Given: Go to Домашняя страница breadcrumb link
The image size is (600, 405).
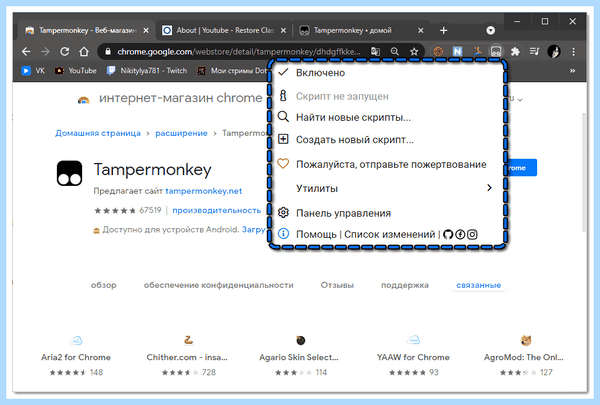Looking at the screenshot, I should click(98, 133).
